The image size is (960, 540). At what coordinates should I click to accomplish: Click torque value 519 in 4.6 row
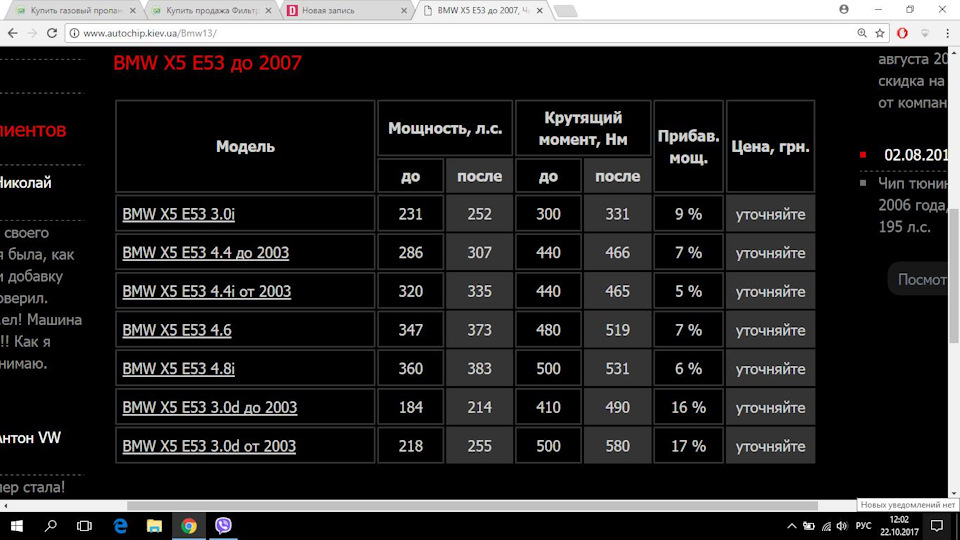point(617,330)
